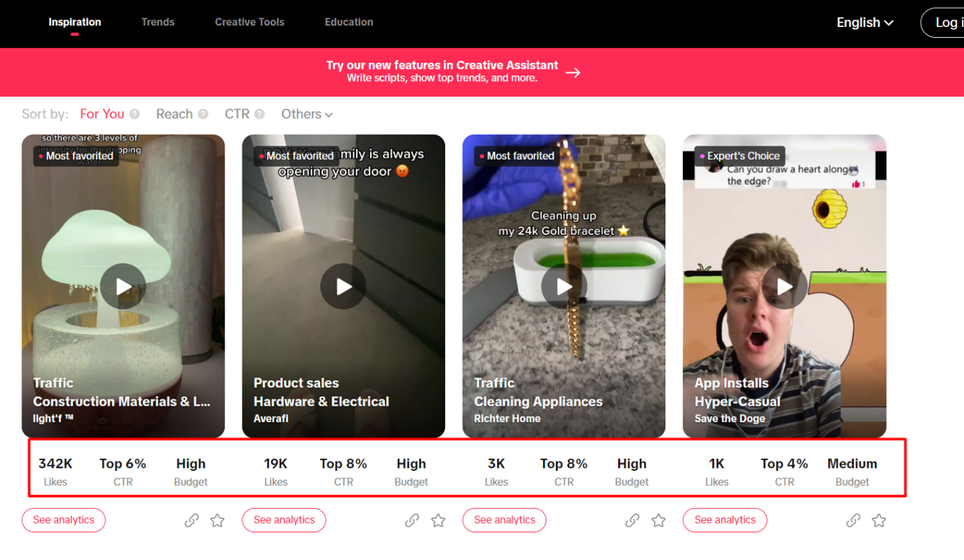See analytics for the Richter Home ad
Viewport: 964px width, 560px height.
pos(504,520)
